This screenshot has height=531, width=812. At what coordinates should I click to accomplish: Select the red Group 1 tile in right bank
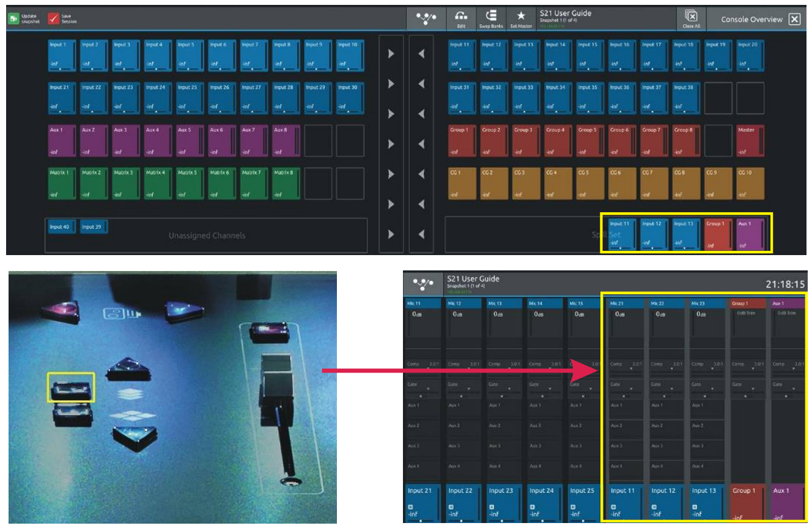coord(462,141)
